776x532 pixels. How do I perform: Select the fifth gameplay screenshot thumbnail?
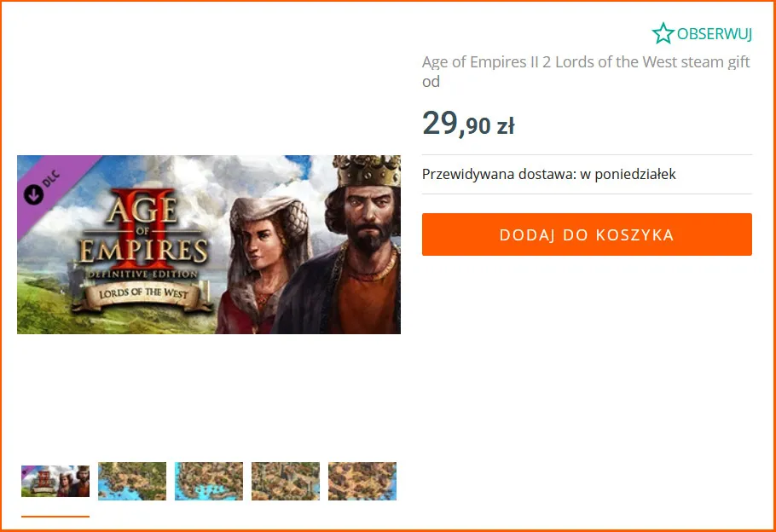pos(362,481)
